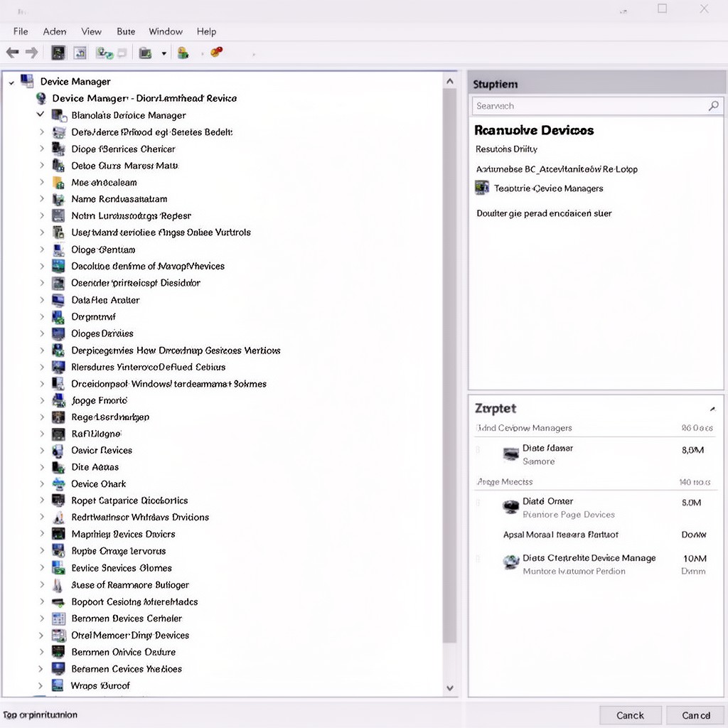Select Orceidonpsol Windowsl terdeamamaɫ Зokmes row
The image size is (728, 728).
click(169, 384)
